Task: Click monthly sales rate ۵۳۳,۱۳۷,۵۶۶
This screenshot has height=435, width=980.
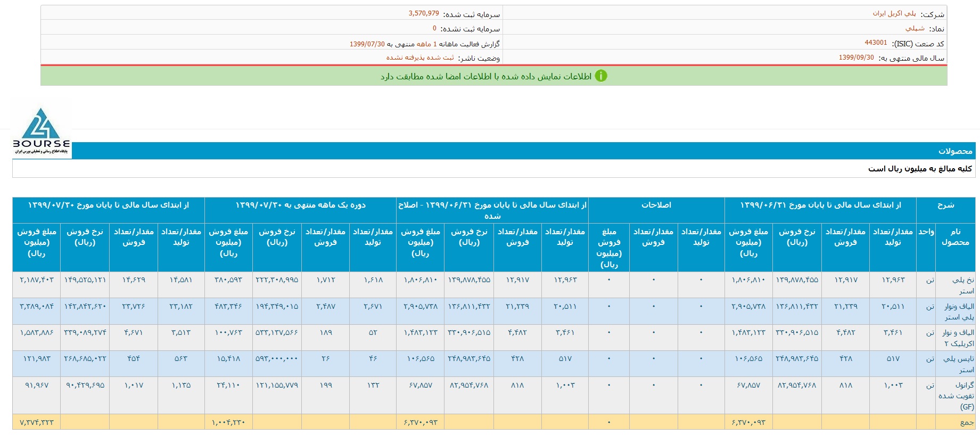Action: pyautogui.click(x=277, y=332)
